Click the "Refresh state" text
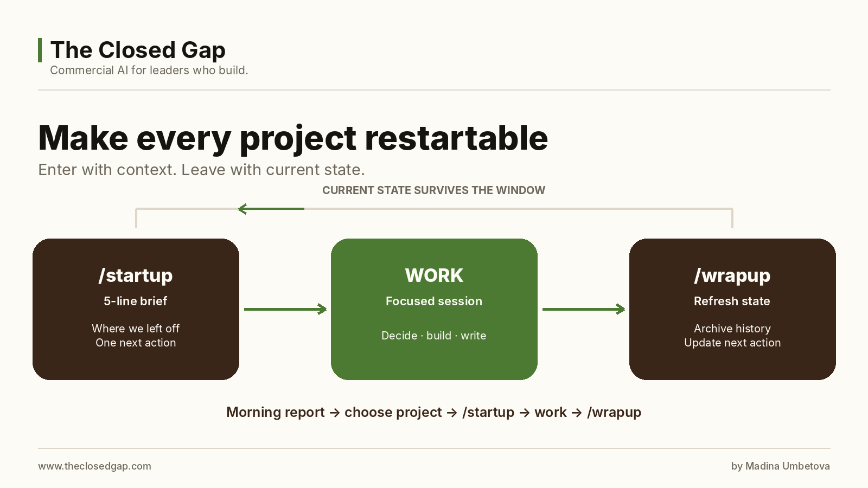Image resolution: width=868 pixels, height=488 pixels. click(x=732, y=301)
